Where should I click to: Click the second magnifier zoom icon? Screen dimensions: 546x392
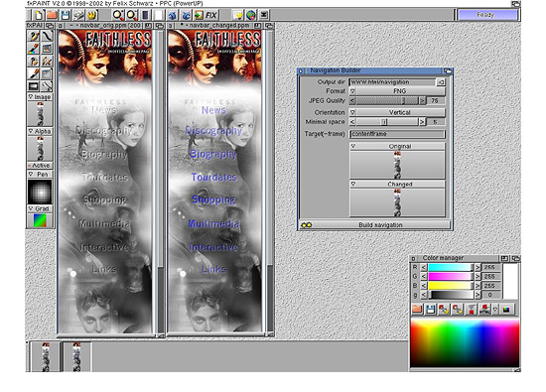click(x=131, y=15)
